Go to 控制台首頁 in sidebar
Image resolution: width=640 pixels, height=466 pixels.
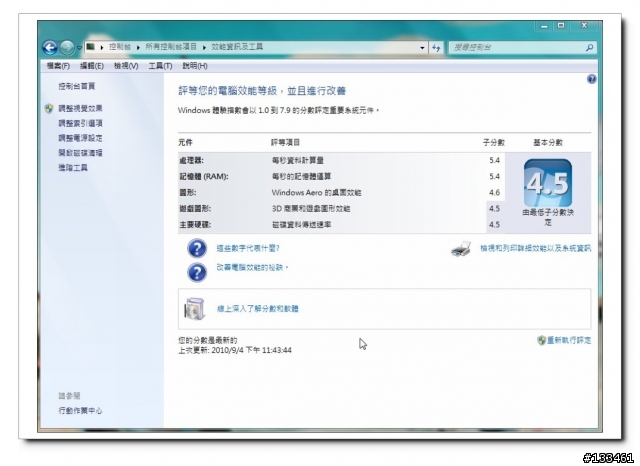pyautogui.click(x=77, y=86)
